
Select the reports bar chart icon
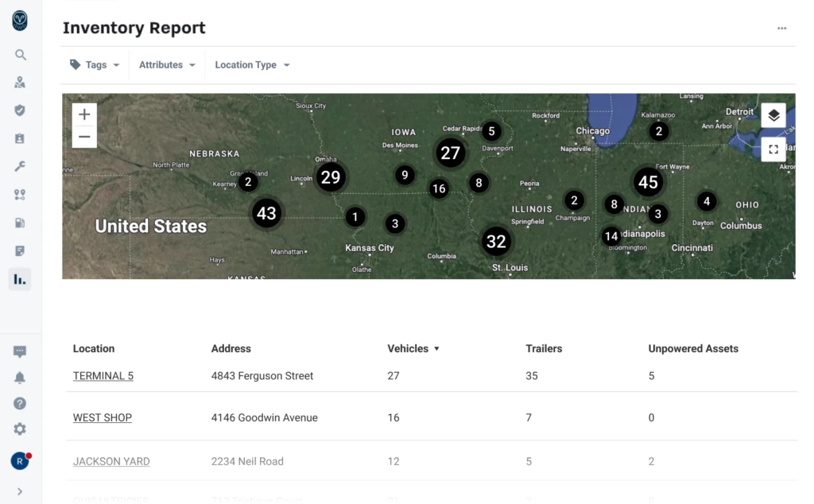20,279
